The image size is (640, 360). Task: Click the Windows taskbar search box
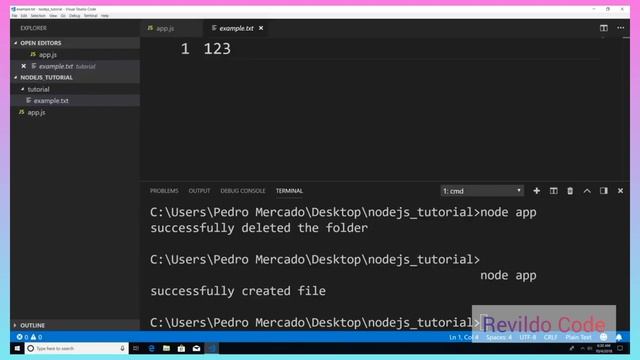[76, 349]
